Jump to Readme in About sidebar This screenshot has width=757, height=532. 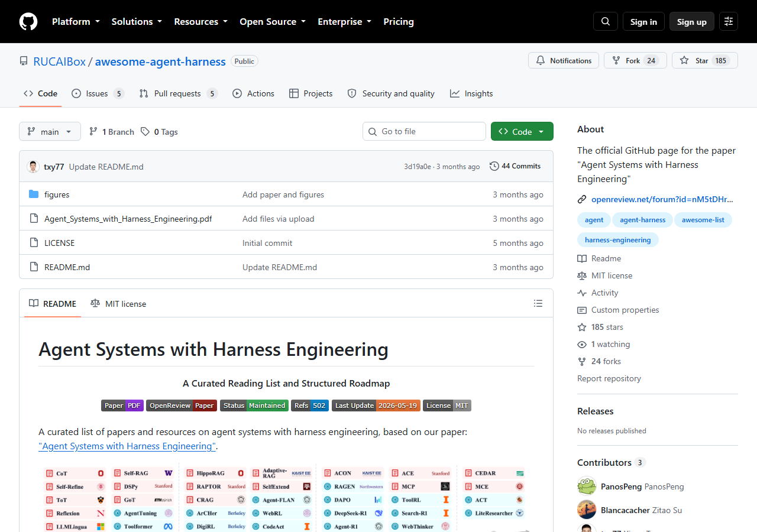599,258
